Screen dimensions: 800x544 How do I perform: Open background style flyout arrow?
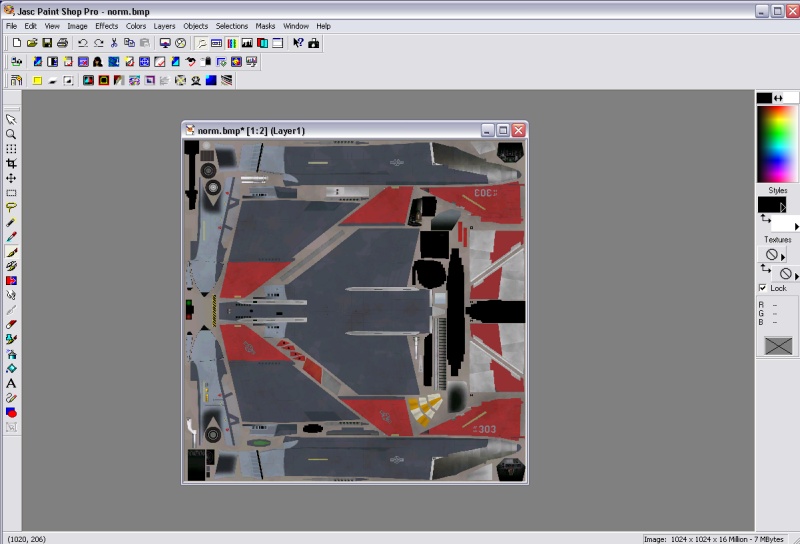pos(796,226)
